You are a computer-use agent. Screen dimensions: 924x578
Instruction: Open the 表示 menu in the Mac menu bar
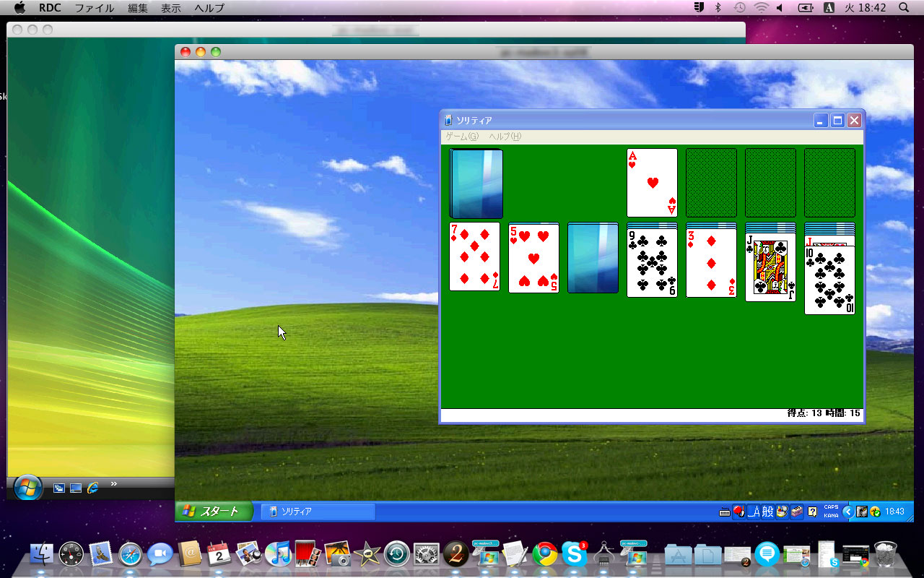pos(171,8)
